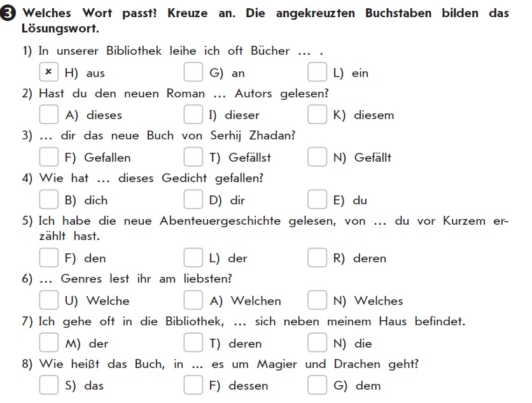Check the 'U) Welche' checkbox

coord(48,300)
